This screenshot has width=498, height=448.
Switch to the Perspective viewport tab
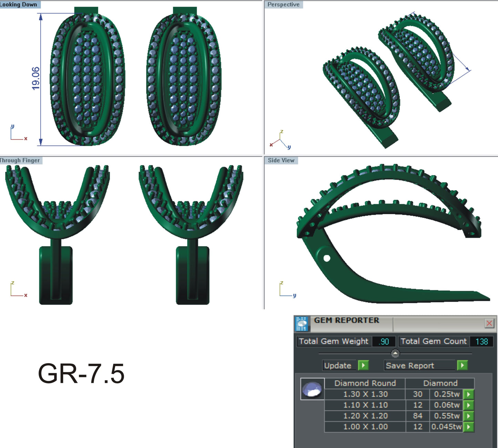[284, 5]
